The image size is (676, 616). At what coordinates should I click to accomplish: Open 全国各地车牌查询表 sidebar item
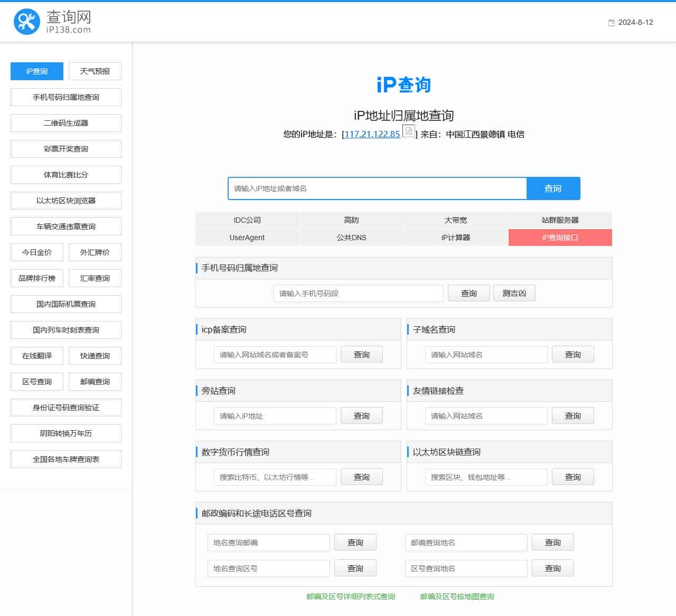[66, 459]
